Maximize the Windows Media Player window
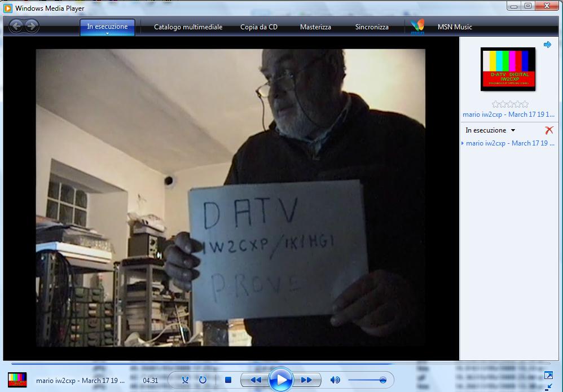Screen dimensions: 563x392 tap(528, 6)
